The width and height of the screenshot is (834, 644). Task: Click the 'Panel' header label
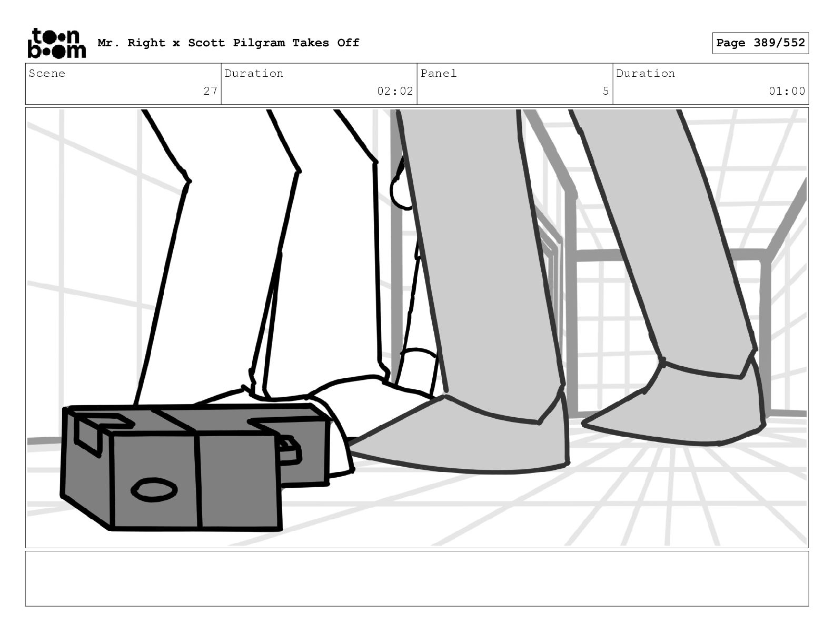[x=439, y=73]
